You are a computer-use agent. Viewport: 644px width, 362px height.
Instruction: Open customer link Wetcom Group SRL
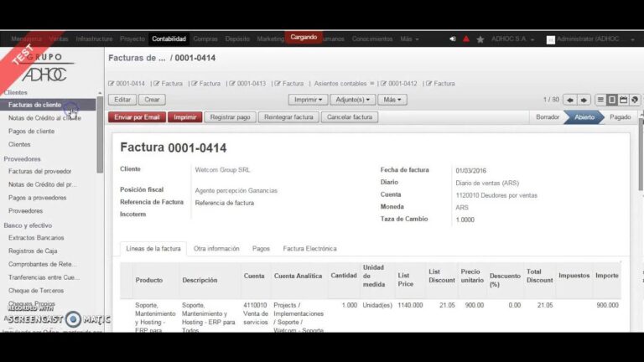[x=222, y=170]
